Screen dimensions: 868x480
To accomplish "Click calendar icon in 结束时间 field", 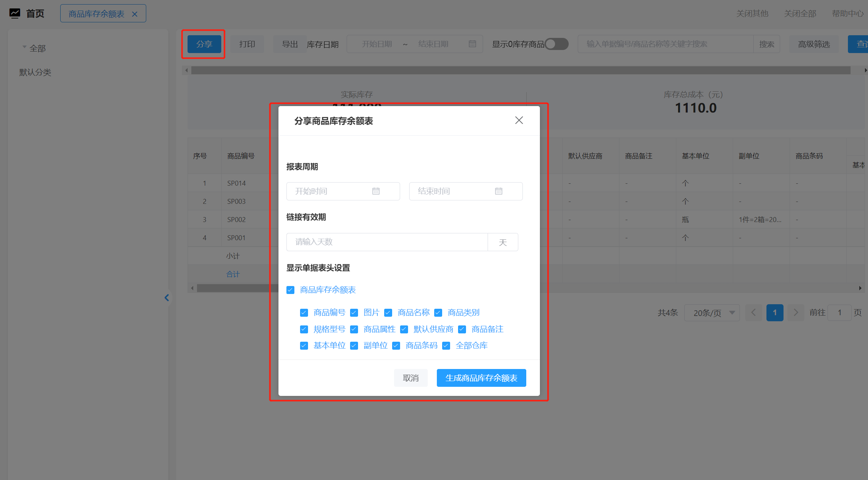I will [x=498, y=191].
